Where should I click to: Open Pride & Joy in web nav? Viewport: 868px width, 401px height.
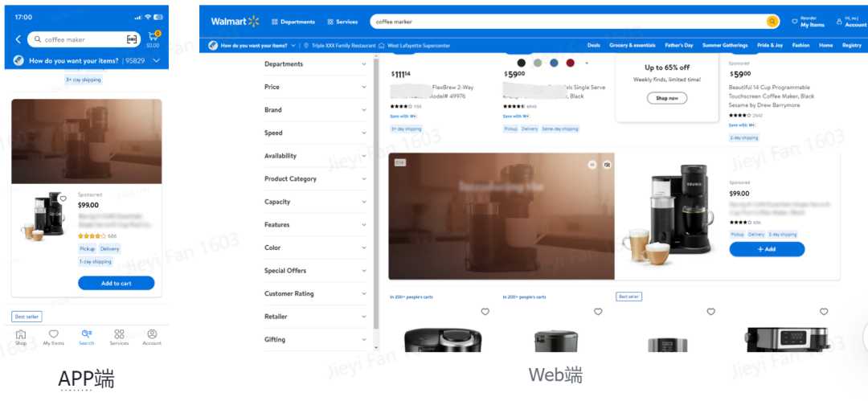coord(769,46)
